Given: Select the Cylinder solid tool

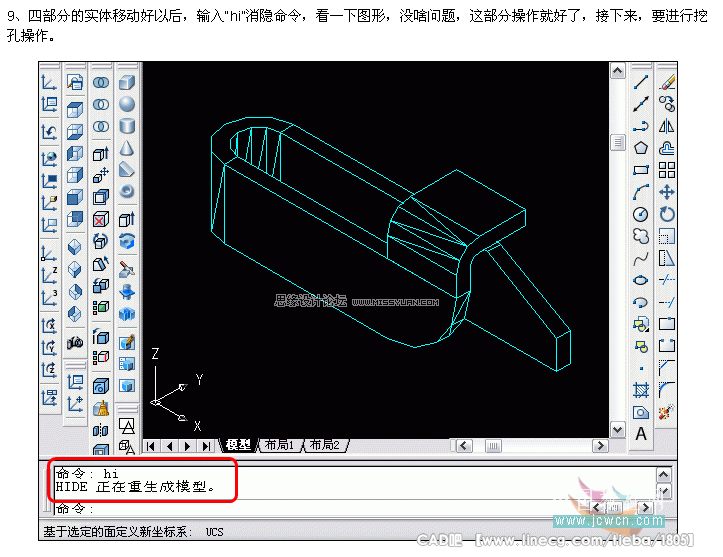Looking at the screenshot, I should (127, 126).
